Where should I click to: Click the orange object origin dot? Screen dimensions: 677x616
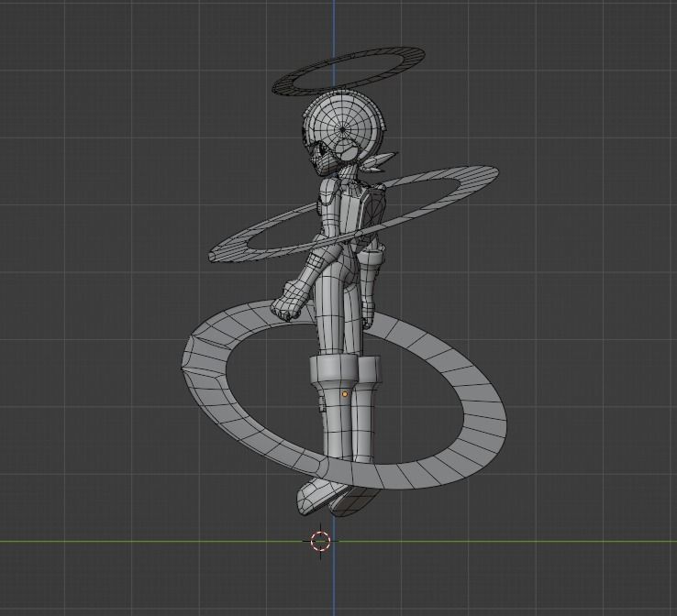click(x=345, y=394)
